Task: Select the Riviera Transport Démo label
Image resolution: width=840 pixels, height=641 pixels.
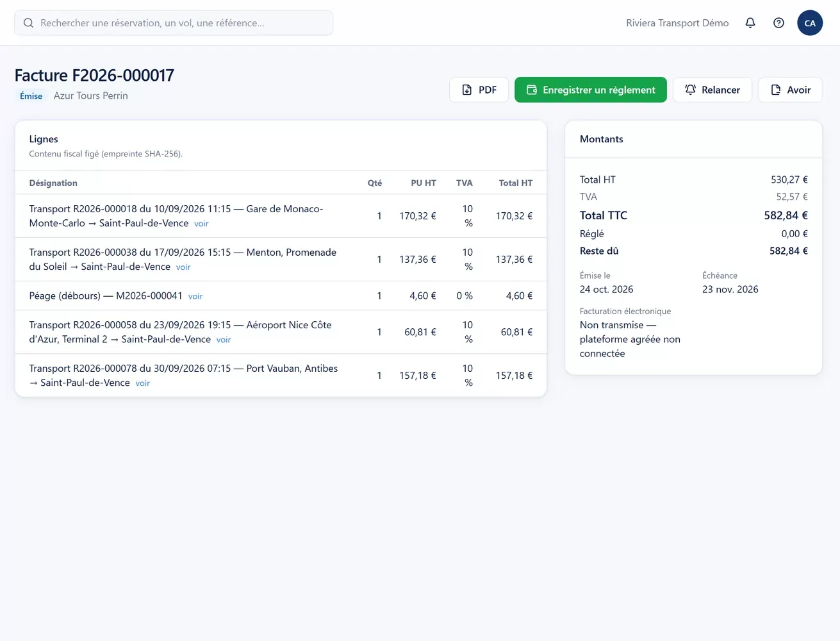Action: click(x=677, y=23)
